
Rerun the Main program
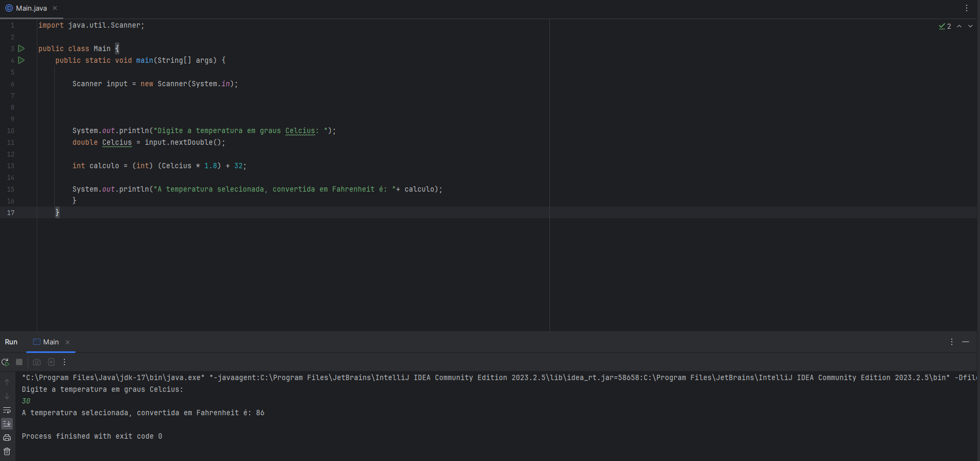[x=5, y=362]
